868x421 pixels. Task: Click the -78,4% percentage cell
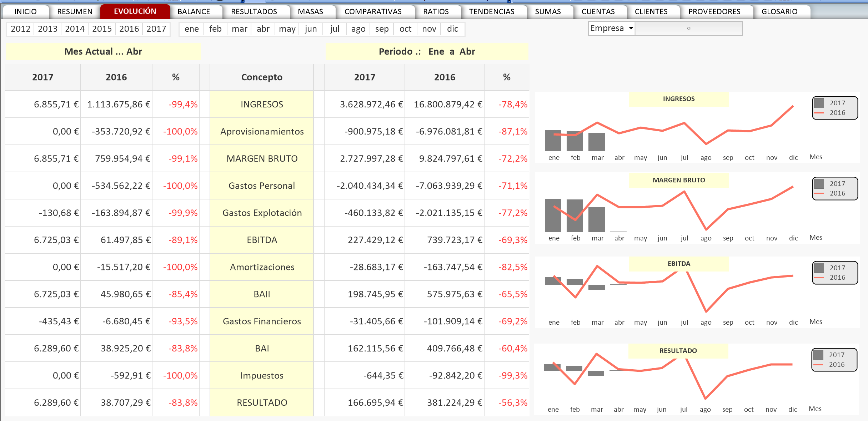[x=507, y=104]
